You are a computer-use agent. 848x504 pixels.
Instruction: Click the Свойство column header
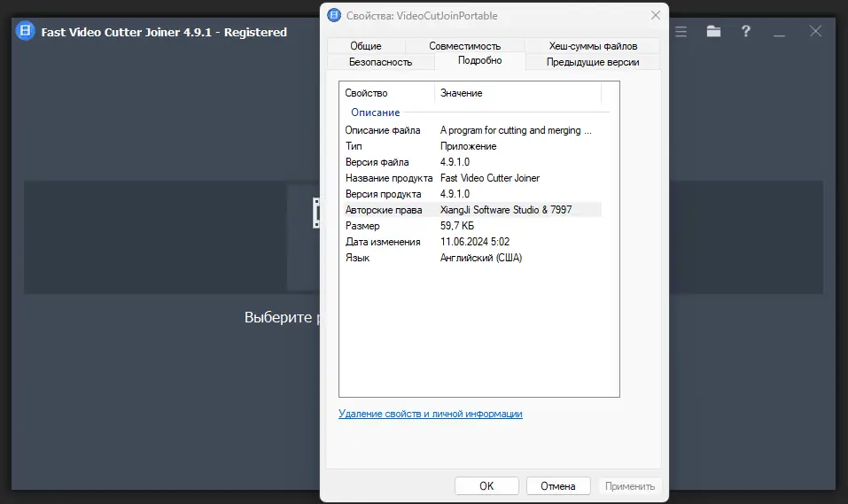coord(386,93)
